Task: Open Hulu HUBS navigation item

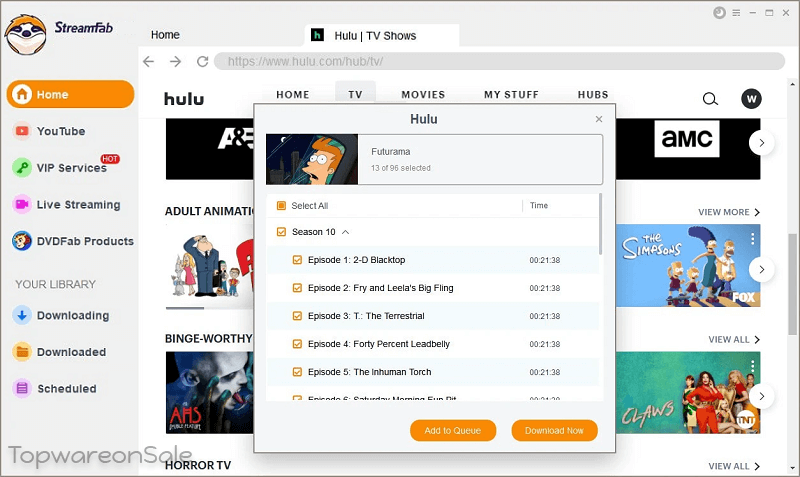Action: 593,94
